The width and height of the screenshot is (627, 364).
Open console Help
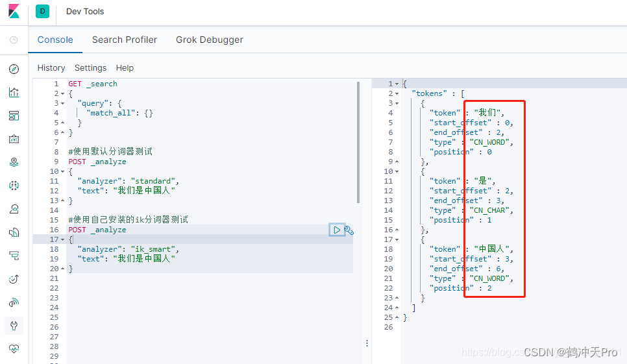click(125, 68)
